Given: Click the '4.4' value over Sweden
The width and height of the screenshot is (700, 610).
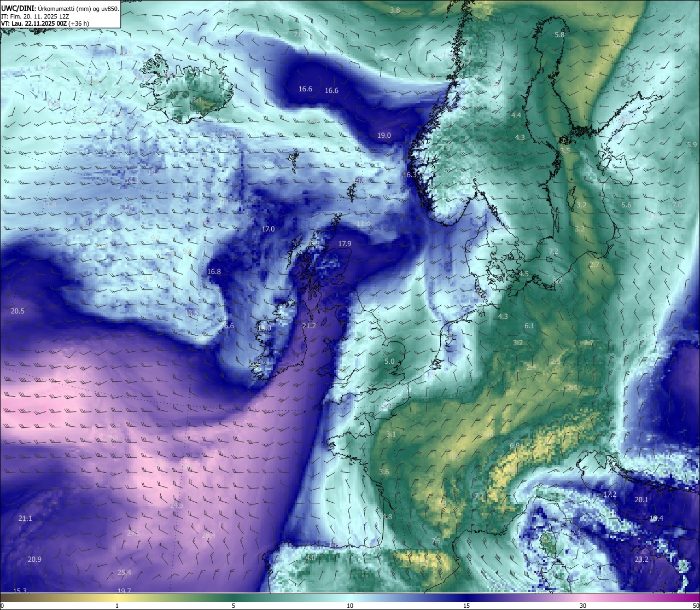Looking at the screenshot, I should [516, 115].
